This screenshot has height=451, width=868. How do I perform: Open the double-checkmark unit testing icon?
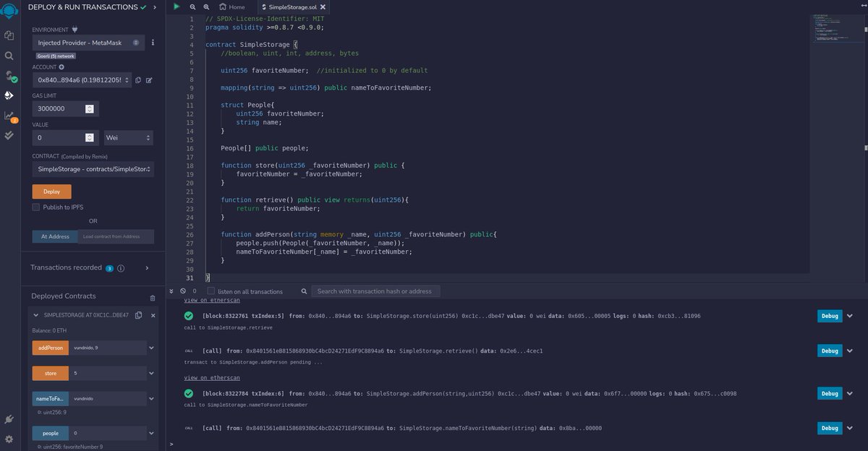[x=9, y=134]
